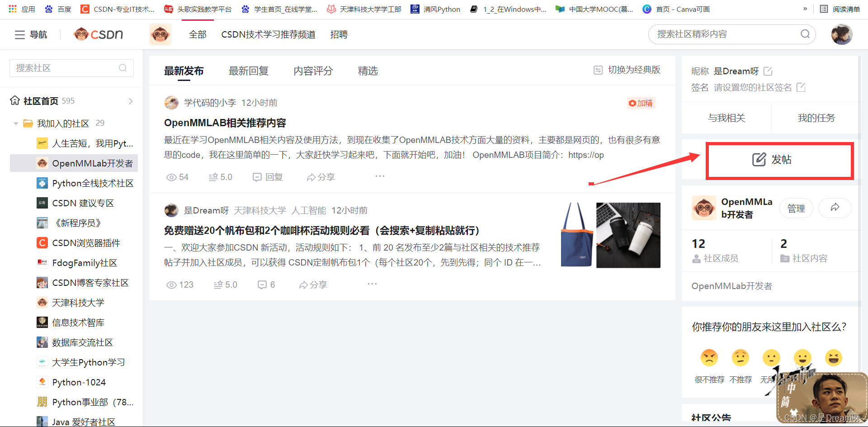Expand 社区首页 chevron arrow
The height and width of the screenshot is (427, 868).
click(x=131, y=101)
